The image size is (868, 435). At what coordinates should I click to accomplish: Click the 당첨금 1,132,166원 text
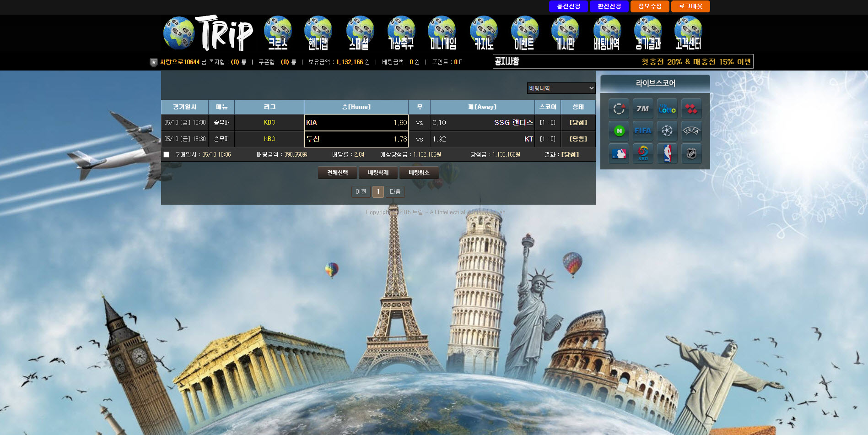click(x=495, y=155)
